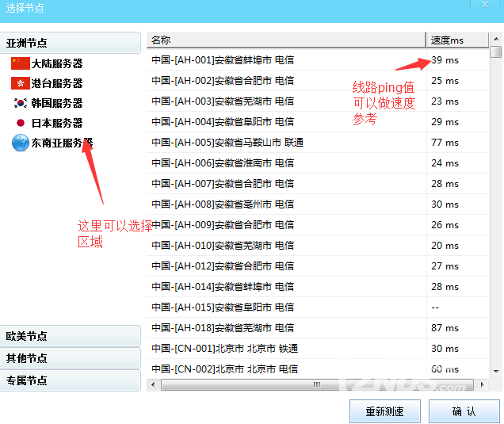Confirm selection with the 确认 button

(464, 411)
